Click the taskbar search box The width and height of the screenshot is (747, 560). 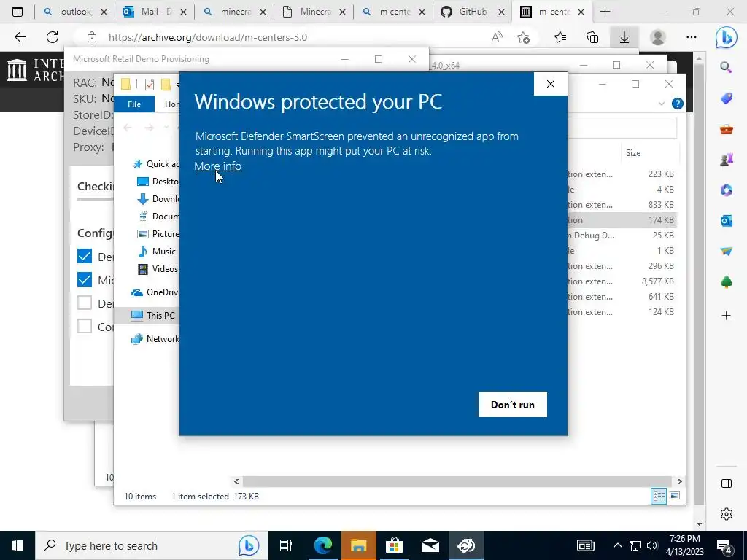[x=152, y=545]
